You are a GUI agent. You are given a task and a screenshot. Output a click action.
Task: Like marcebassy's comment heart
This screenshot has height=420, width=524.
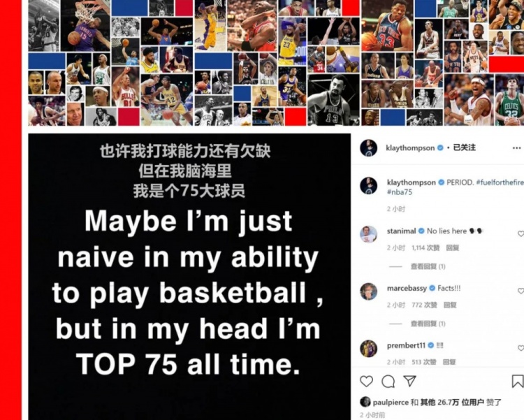click(x=521, y=291)
